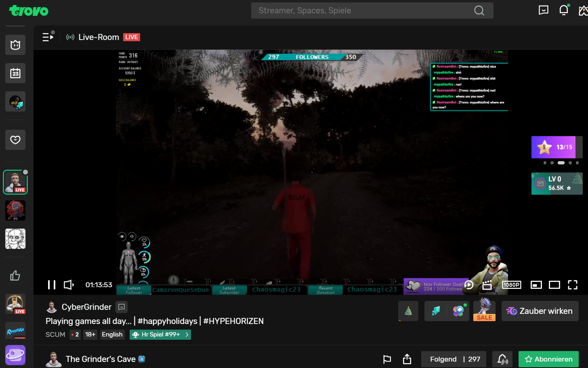Expand the sidebar channel list toggle
This screenshot has width=588, height=368.
[48, 37]
